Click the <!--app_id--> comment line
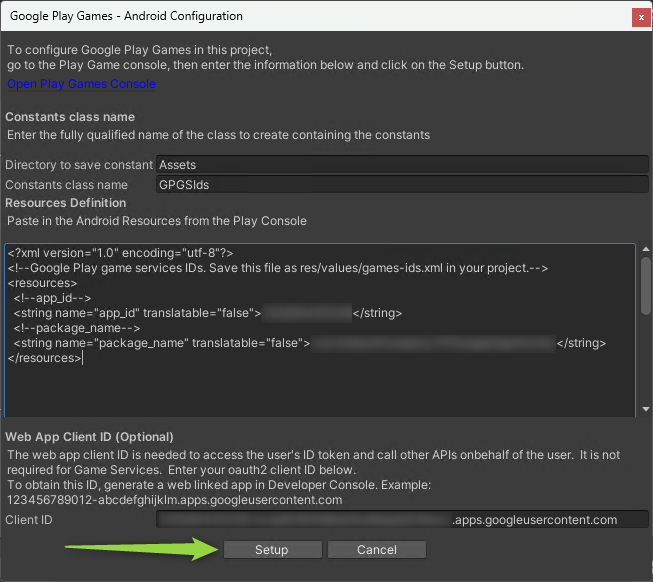Image resolution: width=653 pixels, height=582 pixels. click(52, 298)
